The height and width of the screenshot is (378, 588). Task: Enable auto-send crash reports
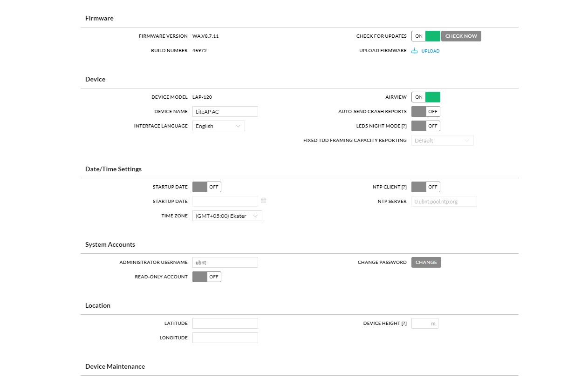[425, 112]
